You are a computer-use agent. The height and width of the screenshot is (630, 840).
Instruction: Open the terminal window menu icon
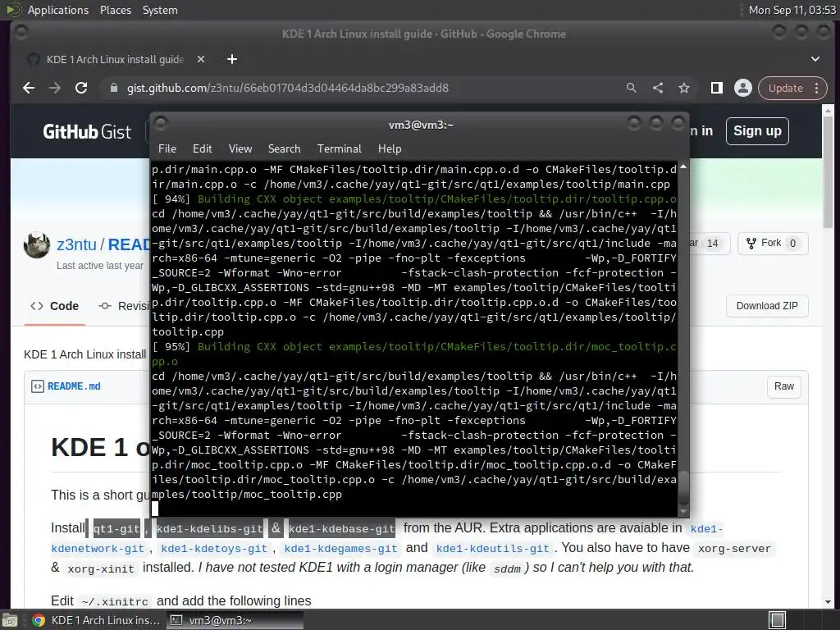coord(161,124)
